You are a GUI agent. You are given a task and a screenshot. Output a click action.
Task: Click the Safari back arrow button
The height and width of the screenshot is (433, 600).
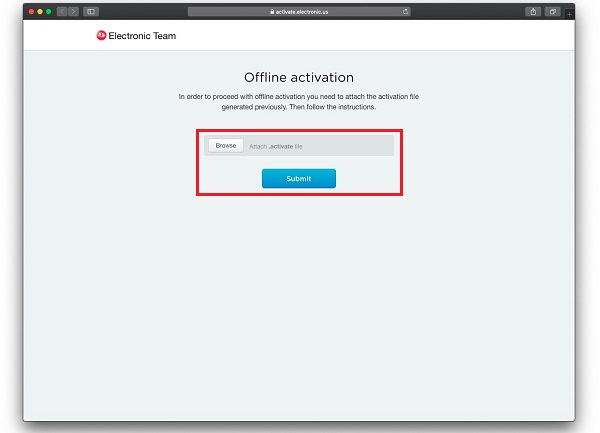click(x=61, y=11)
